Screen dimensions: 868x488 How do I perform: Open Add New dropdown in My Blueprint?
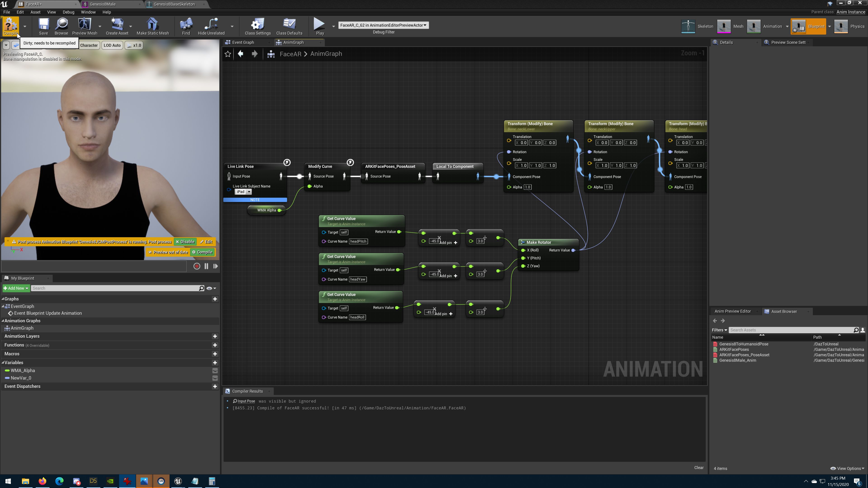16,288
